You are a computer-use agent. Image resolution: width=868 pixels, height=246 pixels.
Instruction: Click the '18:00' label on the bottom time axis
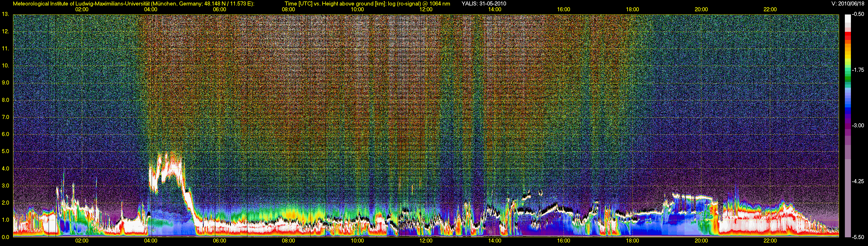tap(632, 241)
